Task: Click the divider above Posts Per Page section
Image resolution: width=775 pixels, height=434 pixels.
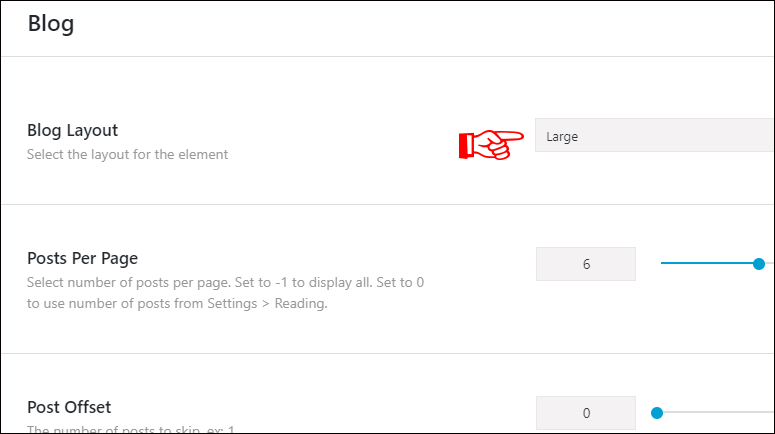Action: 388,204
